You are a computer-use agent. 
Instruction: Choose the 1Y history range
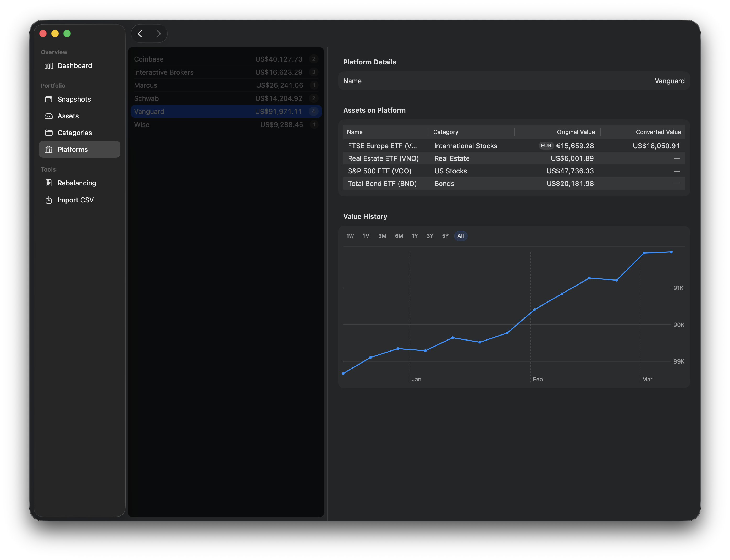pyautogui.click(x=414, y=236)
